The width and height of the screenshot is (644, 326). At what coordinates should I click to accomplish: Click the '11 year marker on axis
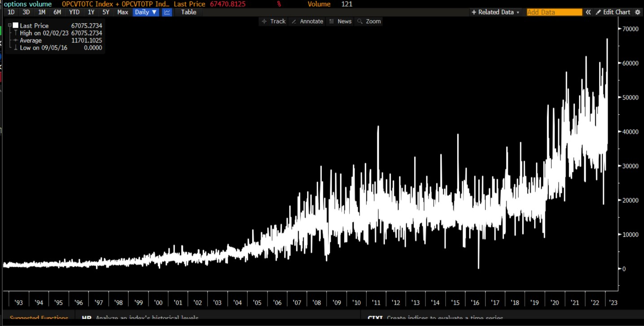pos(376,303)
